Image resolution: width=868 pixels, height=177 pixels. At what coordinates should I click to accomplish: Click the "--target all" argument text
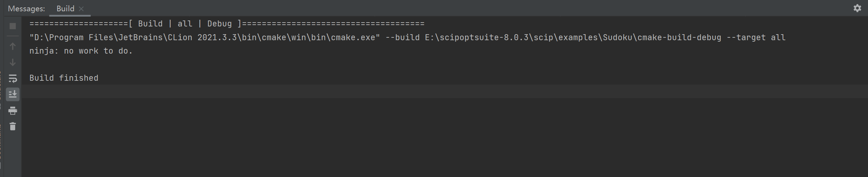coord(756,38)
